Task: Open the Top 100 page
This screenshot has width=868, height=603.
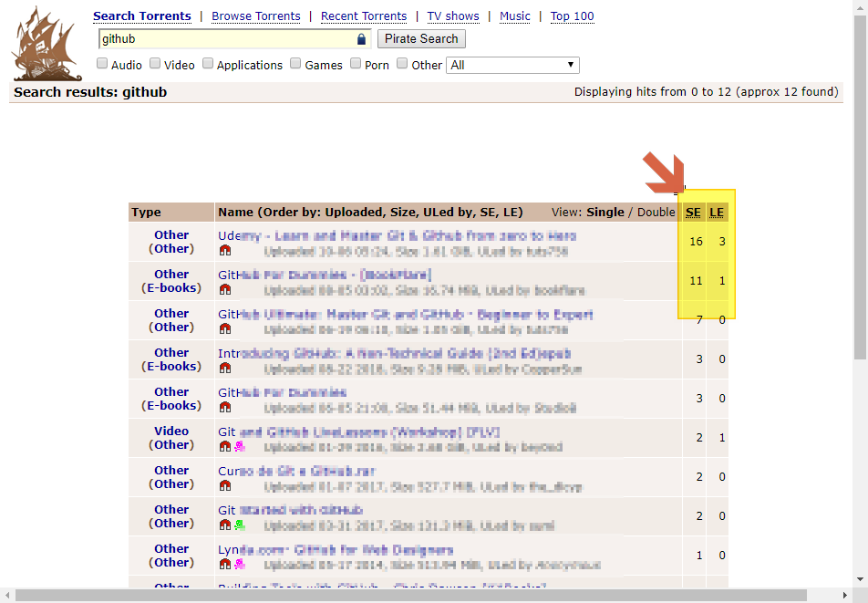Action: 572,16
